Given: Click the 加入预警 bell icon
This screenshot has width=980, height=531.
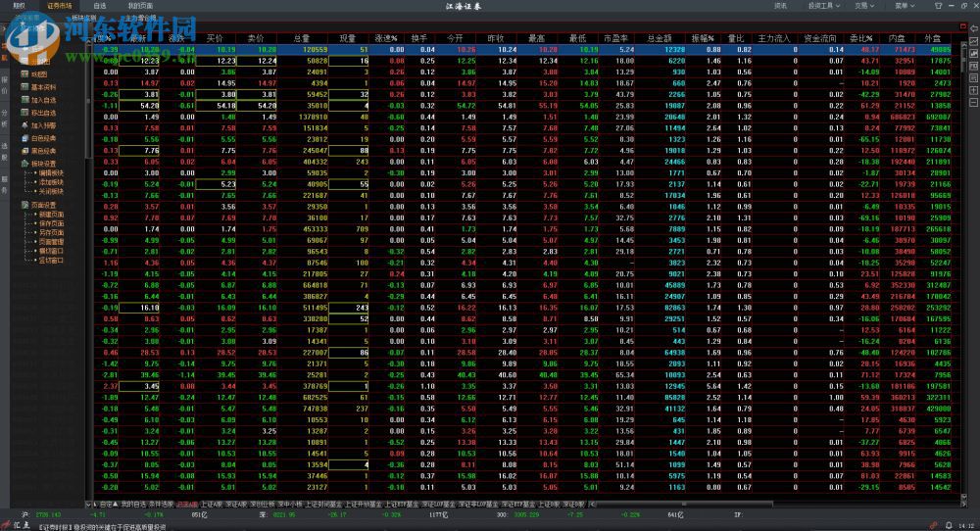Looking at the screenshot, I should 25,125.
